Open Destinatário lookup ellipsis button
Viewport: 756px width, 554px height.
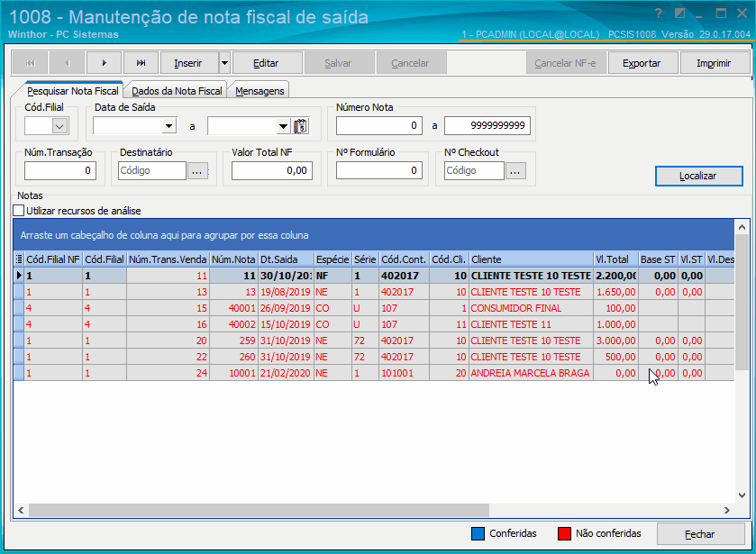tap(197, 170)
